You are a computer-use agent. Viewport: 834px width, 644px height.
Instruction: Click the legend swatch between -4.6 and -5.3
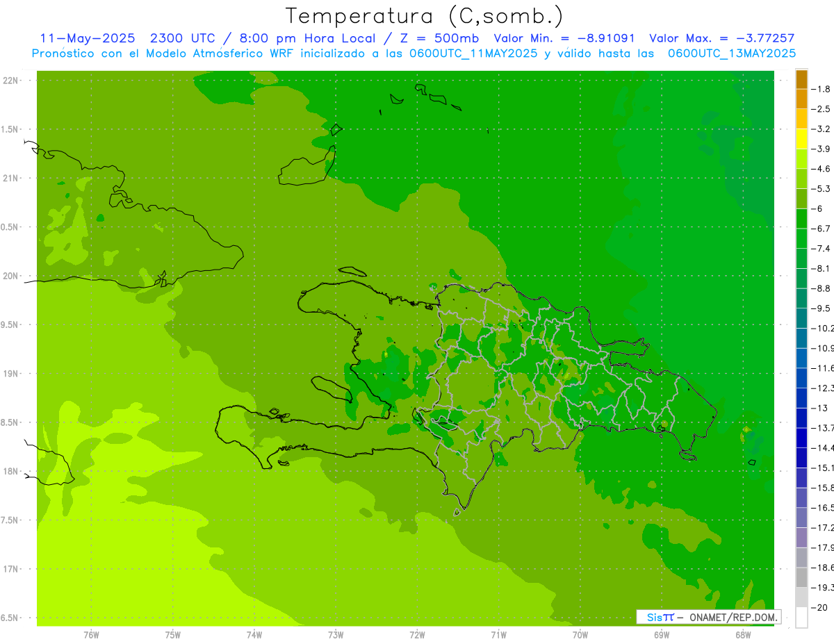801,179
